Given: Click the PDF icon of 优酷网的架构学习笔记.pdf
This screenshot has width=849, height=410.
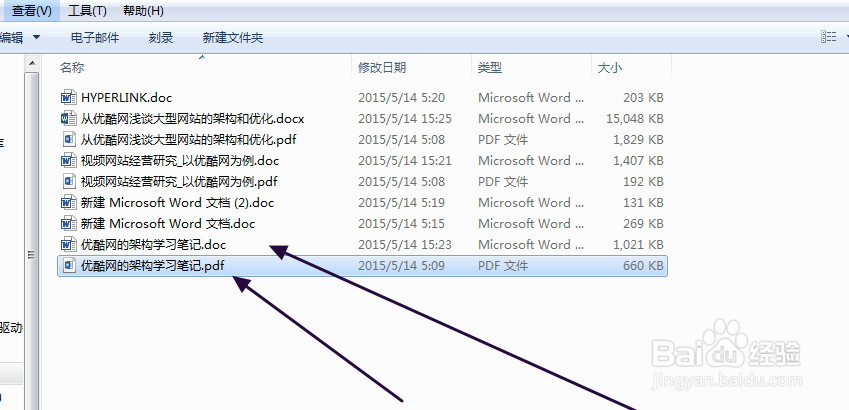Looking at the screenshot, I should (68, 265).
